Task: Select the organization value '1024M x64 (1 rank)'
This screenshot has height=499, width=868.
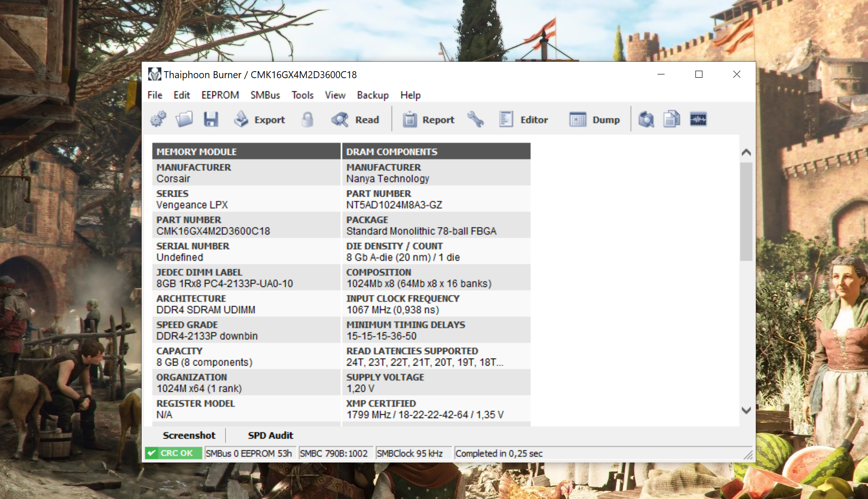Action: coord(199,389)
